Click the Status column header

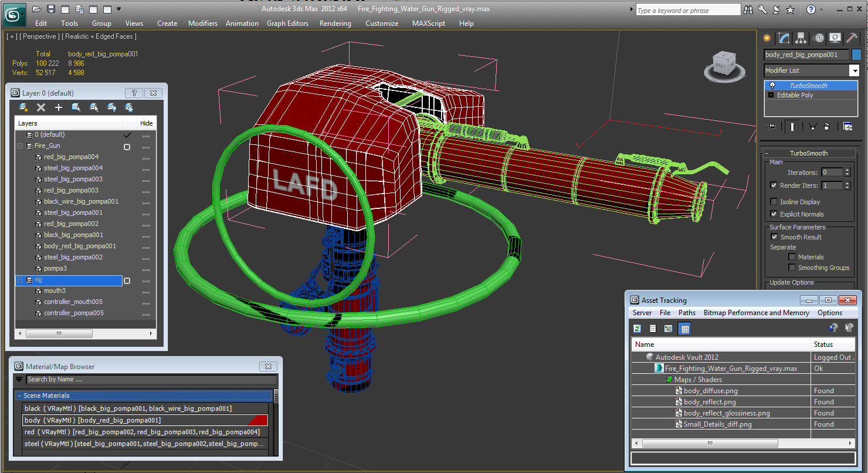pyautogui.click(x=832, y=344)
